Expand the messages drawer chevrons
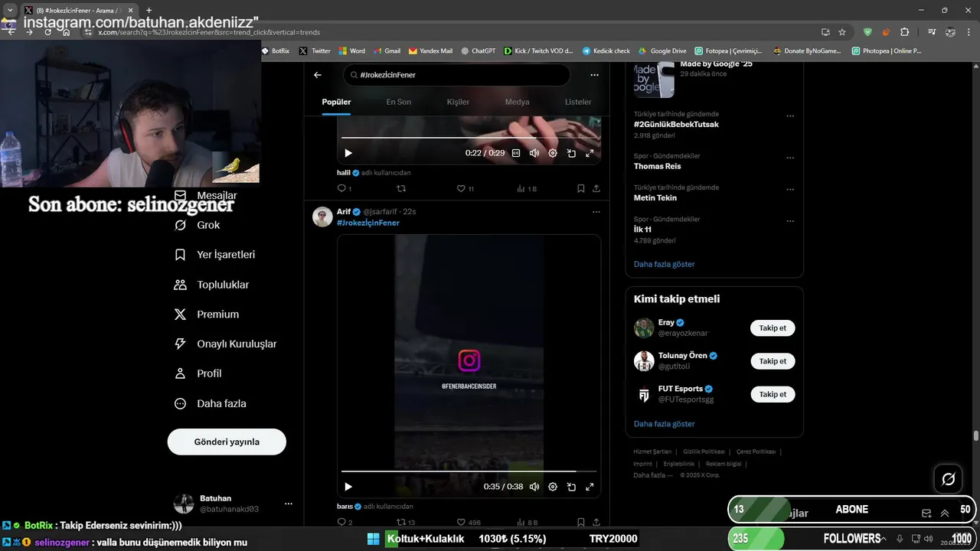 point(945,513)
